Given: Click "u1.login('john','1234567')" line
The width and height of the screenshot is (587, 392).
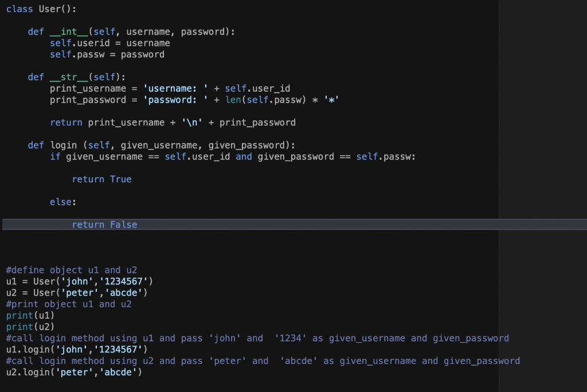Looking at the screenshot, I should [x=77, y=350].
